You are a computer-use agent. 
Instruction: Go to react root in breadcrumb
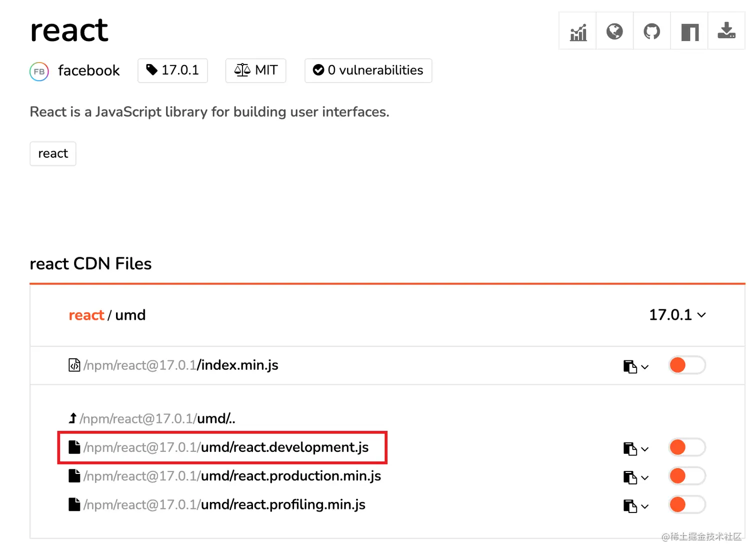(86, 315)
